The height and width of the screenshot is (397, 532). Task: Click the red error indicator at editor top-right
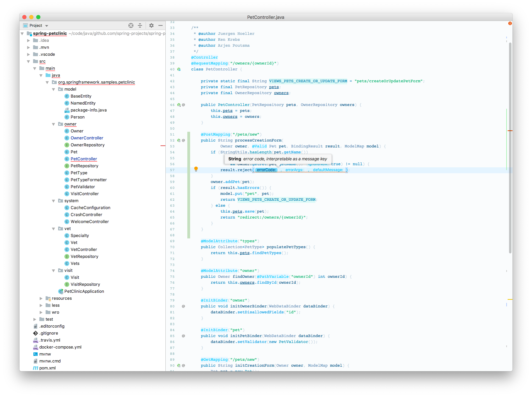point(510,23)
